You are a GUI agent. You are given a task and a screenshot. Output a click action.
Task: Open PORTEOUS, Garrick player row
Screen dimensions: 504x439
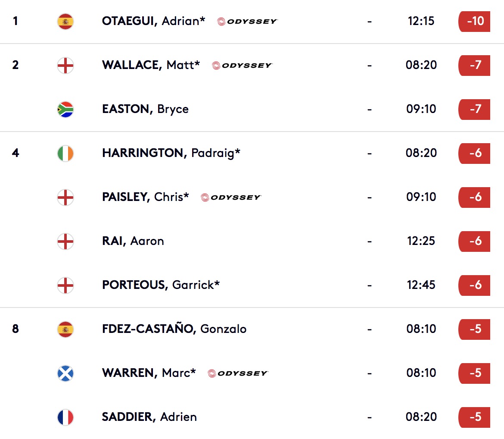pyautogui.click(x=252, y=285)
